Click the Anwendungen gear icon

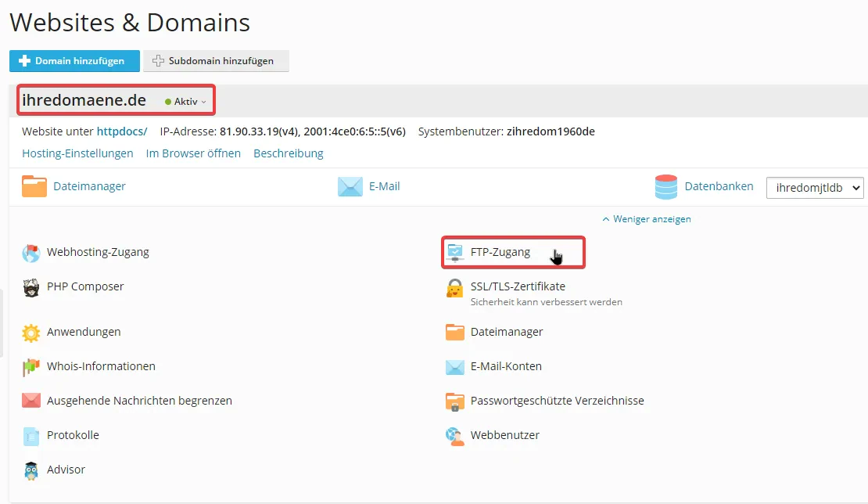click(31, 333)
